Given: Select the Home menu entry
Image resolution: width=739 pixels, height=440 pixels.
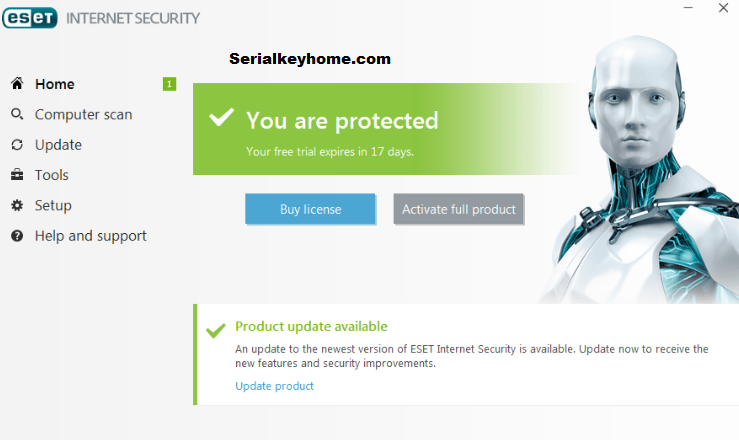Looking at the screenshot, I should 55,84.
